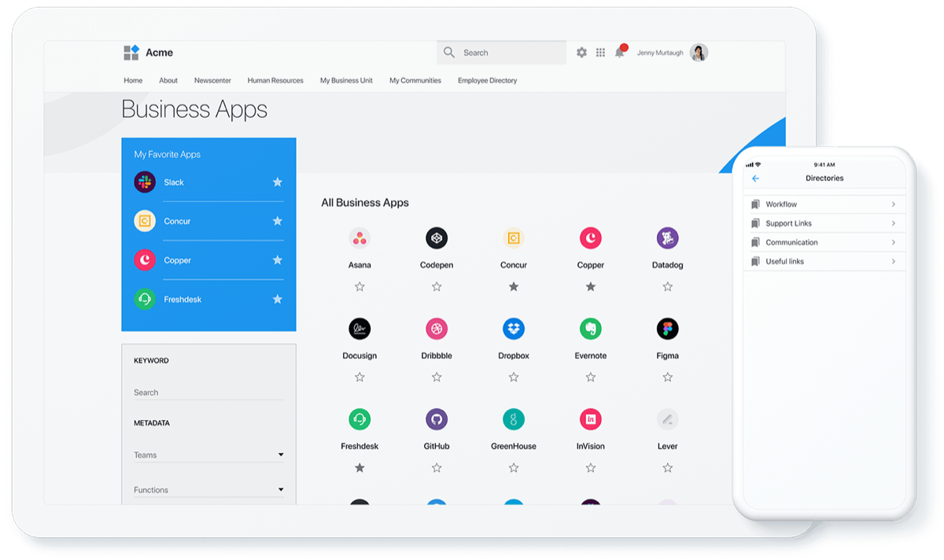Open the Lever app icon
944x560 pixels.
[x=668, y=419]
